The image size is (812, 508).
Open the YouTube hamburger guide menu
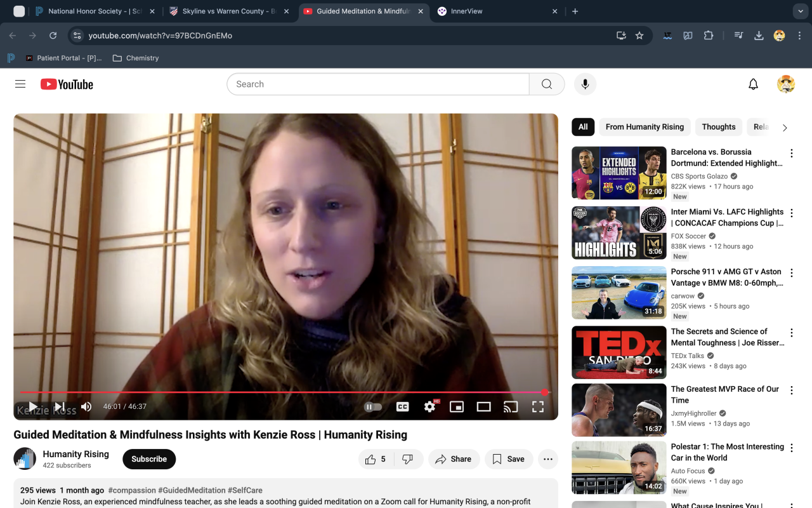tap(20, 84)
